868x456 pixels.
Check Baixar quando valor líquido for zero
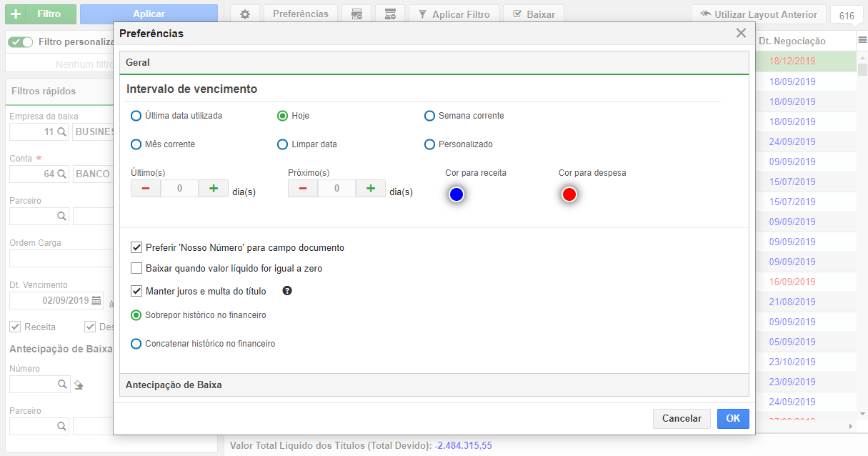[136, 269]
